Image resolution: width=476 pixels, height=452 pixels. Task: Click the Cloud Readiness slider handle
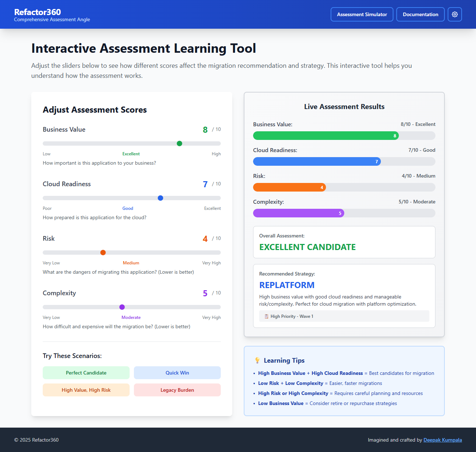160,198
